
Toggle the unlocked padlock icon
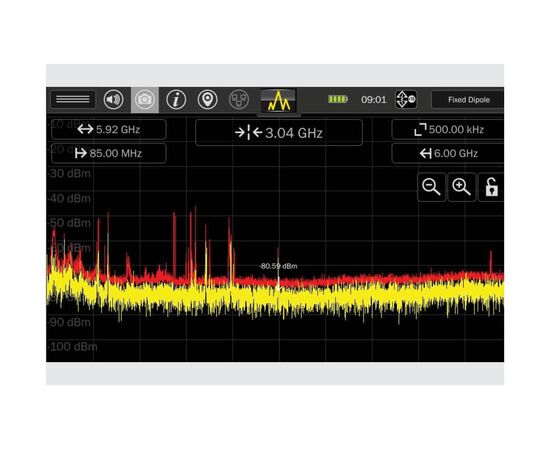(x=491, y=187)
